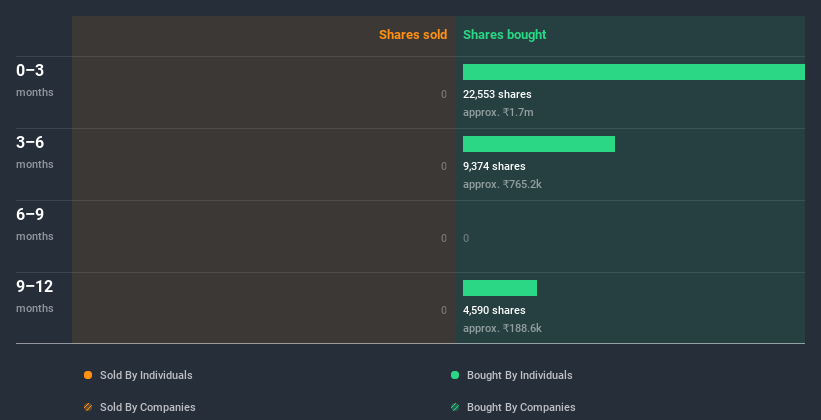Click the approx. ₹765.2k amount

coord(502,185)
